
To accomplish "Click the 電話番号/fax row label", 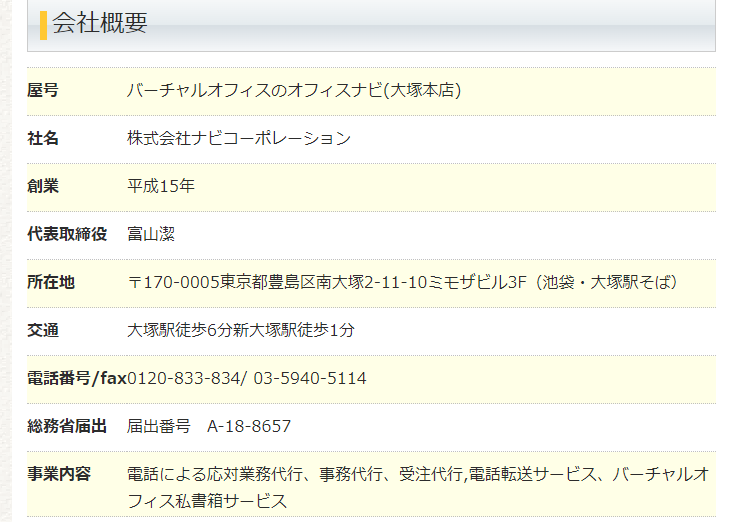I will coord(77,378).
